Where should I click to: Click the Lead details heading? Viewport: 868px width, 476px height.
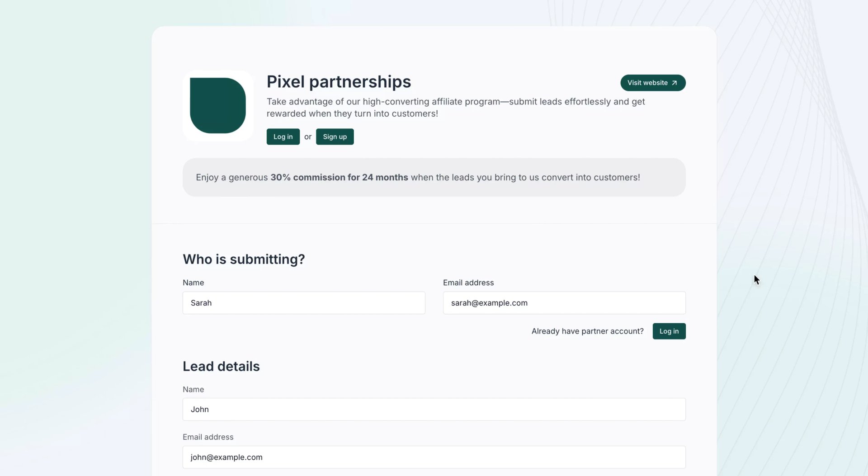(221, 367)
